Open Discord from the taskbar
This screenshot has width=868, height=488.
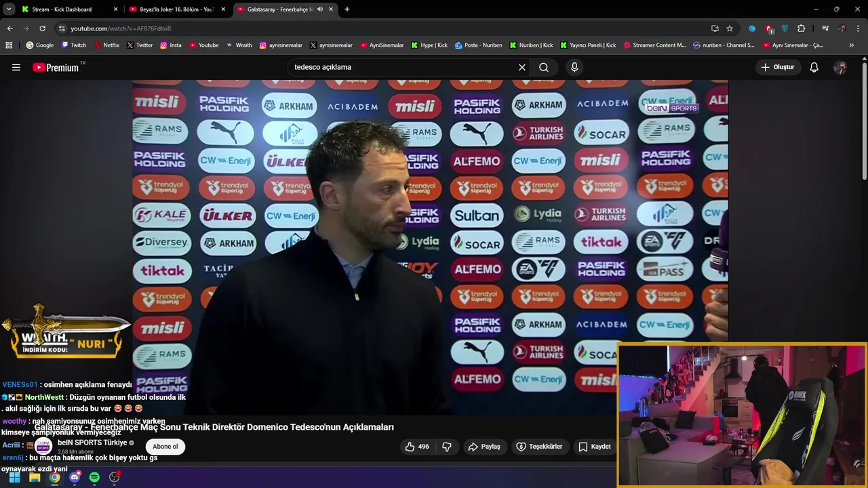point(75,477)
